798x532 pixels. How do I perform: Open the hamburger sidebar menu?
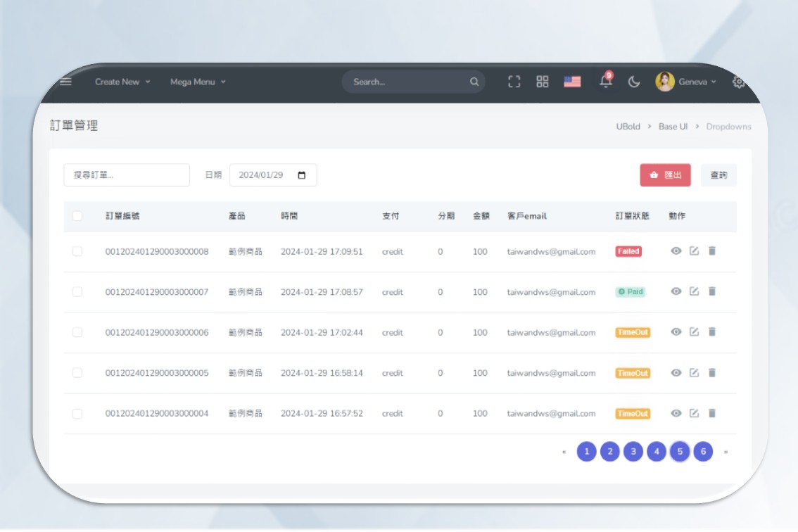[65, 82]
